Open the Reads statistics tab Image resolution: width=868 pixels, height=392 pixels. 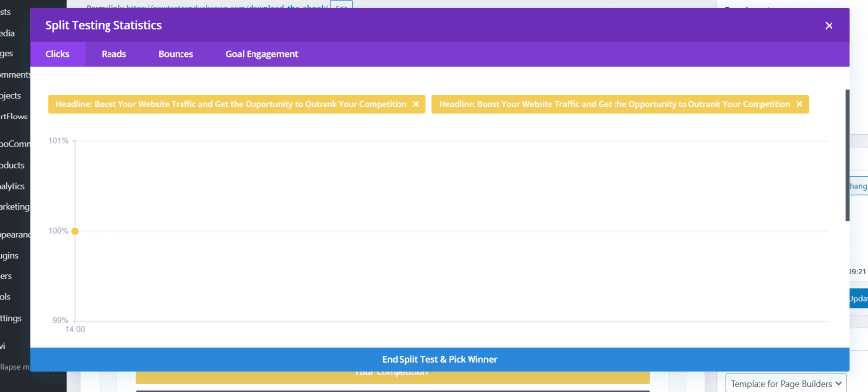(x=113, y=54)
